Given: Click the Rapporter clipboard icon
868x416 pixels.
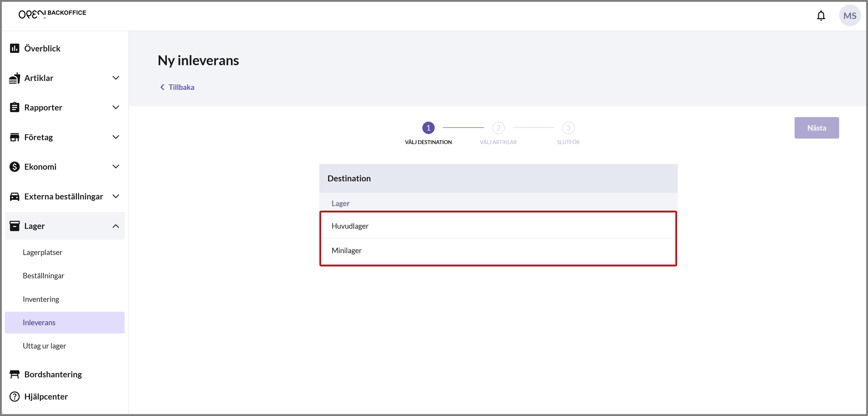Looking at the screenshot, I should tap(14, 107).
